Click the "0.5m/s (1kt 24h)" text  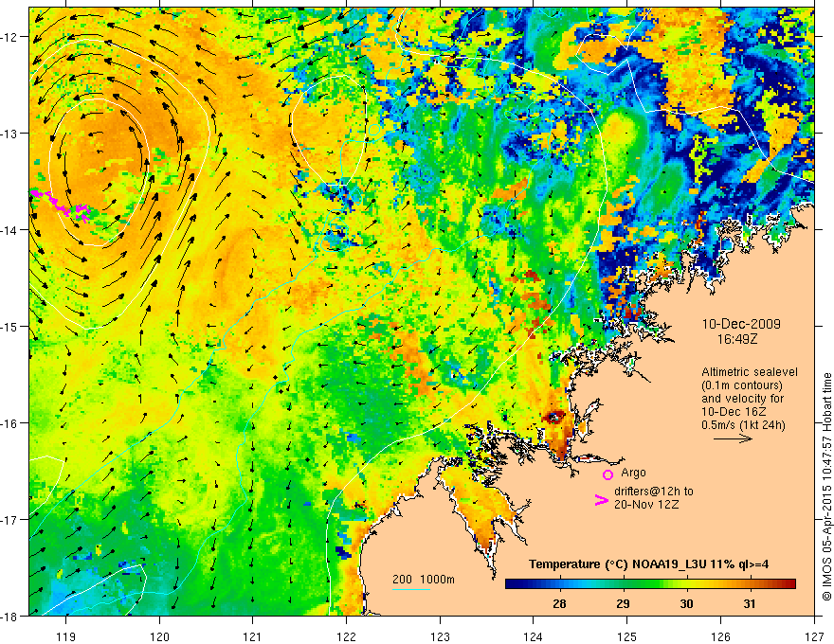point(743,425)
